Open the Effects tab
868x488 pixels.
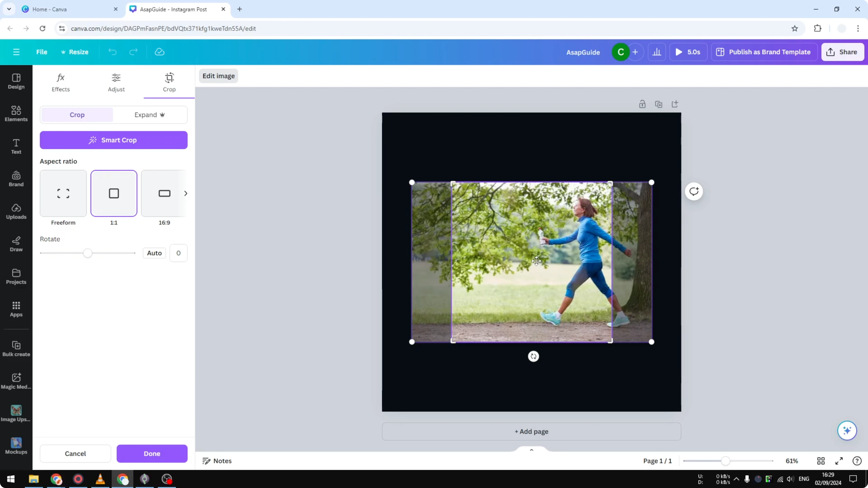coord(61,82)
